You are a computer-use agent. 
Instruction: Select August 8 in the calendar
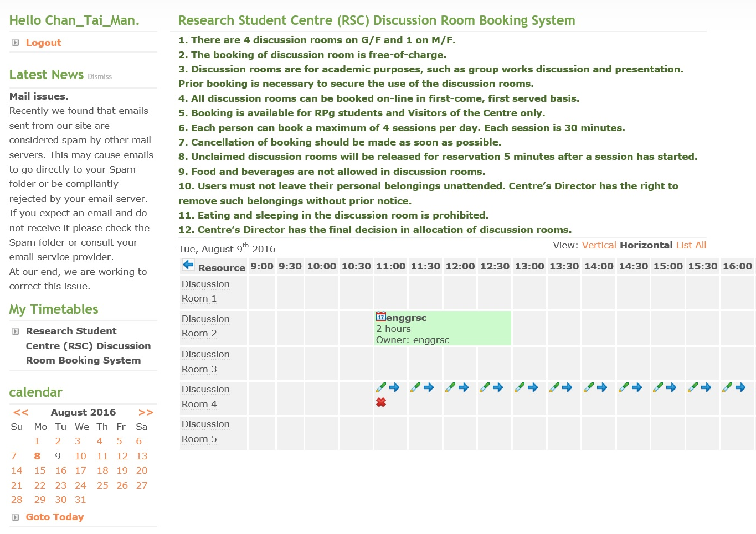(37, 456)
